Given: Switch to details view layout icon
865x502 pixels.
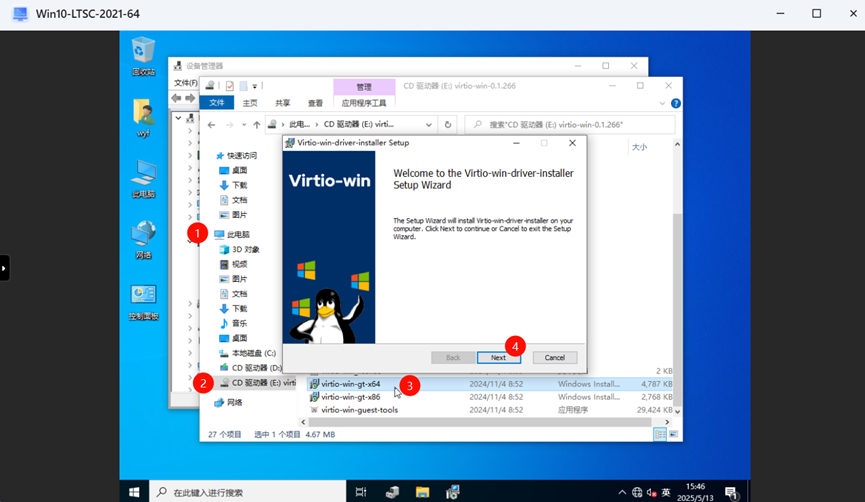Looking at the screenshot, I should coord(660,435).
